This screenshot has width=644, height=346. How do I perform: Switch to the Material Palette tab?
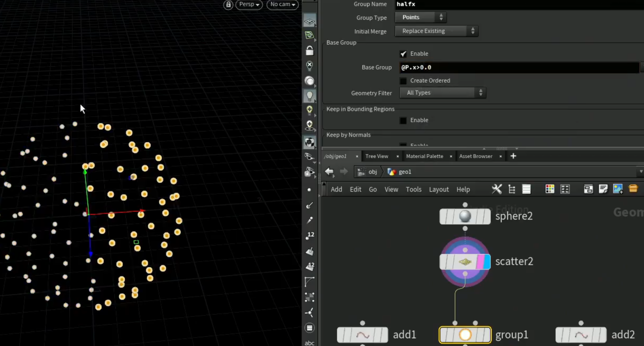coord(424,156)
